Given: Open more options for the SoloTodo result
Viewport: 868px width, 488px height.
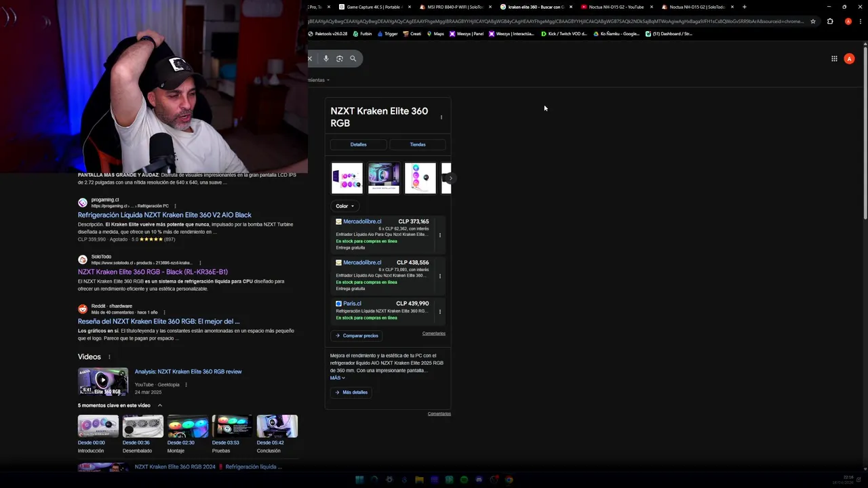Looking at the screenshot, I should pyautogui.click(x=200, y=263).
